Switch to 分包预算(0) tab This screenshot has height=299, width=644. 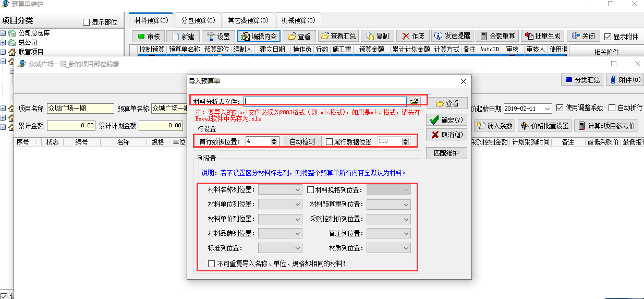pyautogui.click(x=198, y=20)
